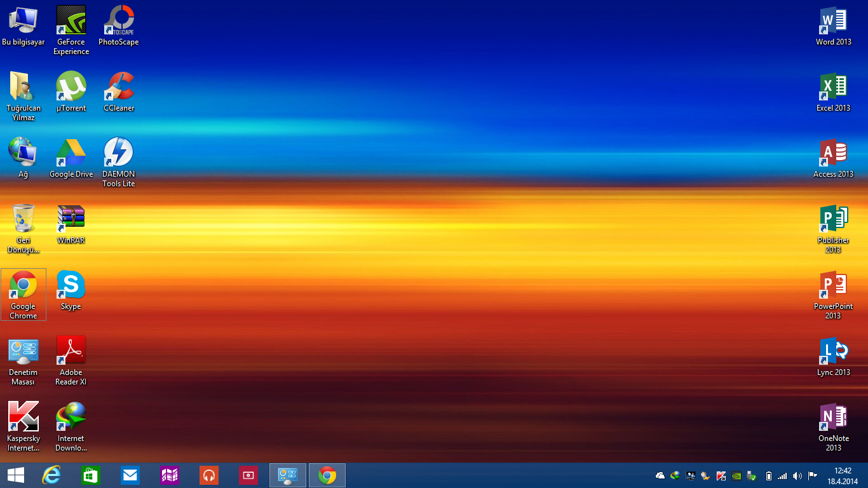Open the Music headphones app on taskbar
Viewport: 868px width, 488px height.
[x=208, y=475]
